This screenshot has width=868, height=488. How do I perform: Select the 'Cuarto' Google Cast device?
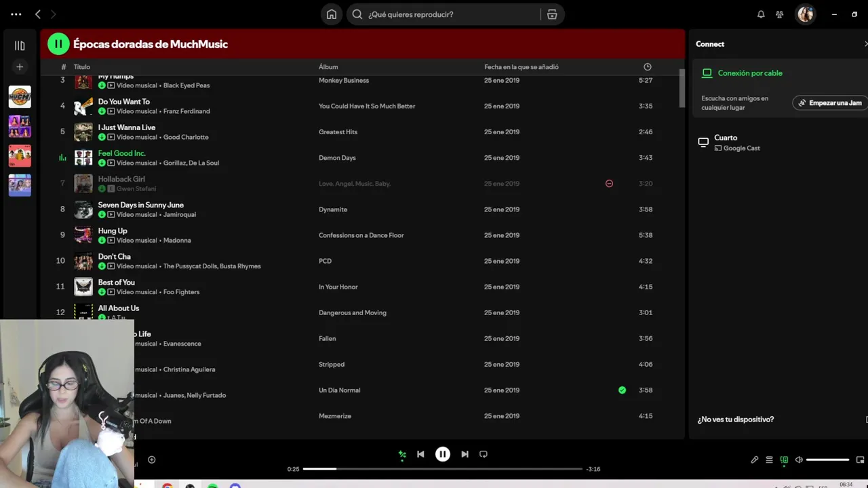[729, 142]
